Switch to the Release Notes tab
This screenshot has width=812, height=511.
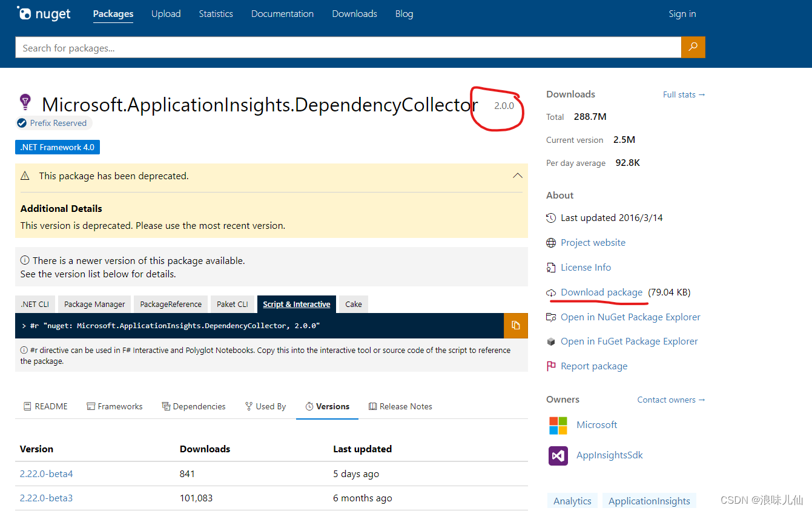(400, 406)
